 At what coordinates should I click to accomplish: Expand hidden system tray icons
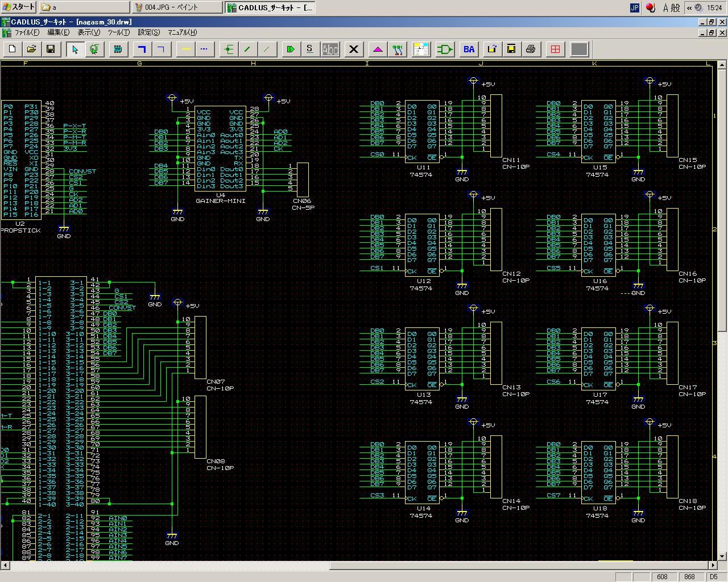point(689,7)
